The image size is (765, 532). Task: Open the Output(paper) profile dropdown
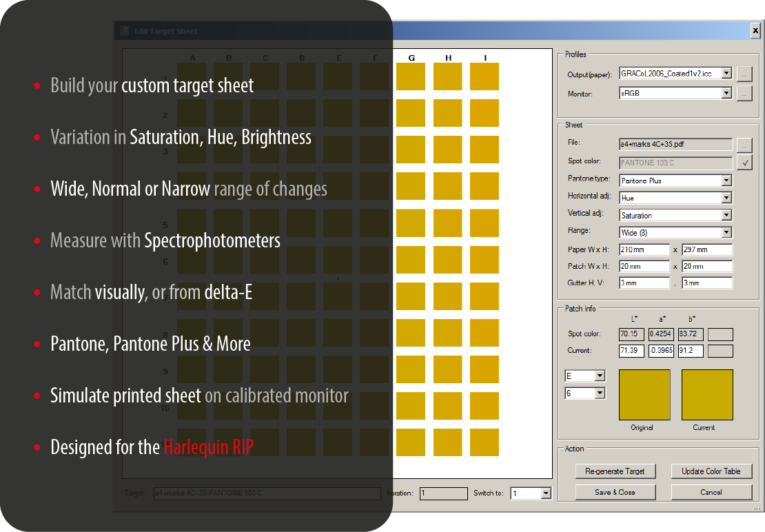[726, 73]
